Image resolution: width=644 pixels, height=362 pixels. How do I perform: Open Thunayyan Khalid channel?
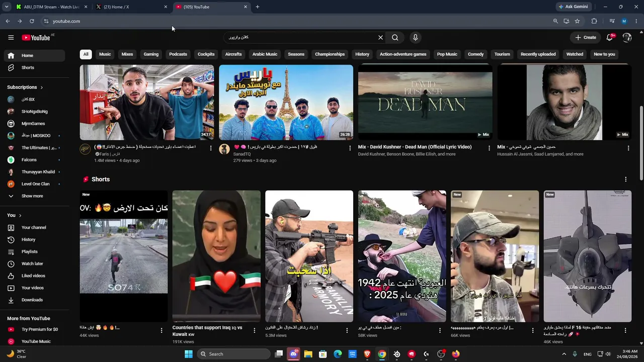[34, 172]
